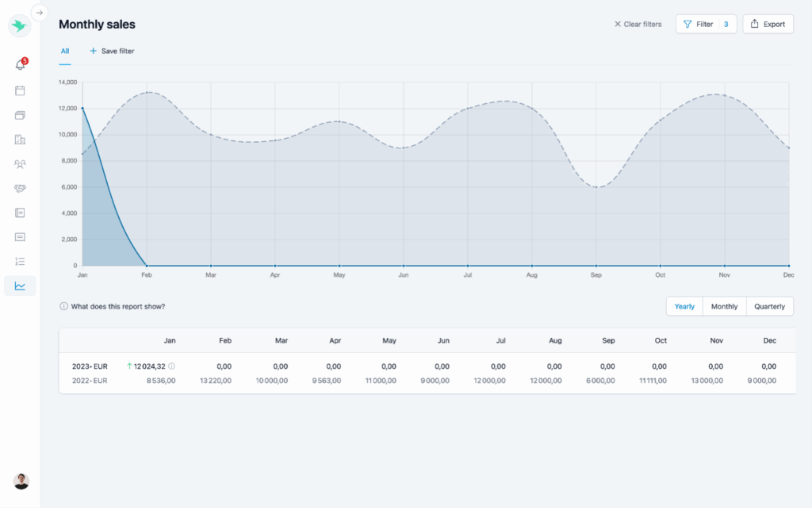
Task: Open the deals handshake icon
Action: tap(20, 189)
